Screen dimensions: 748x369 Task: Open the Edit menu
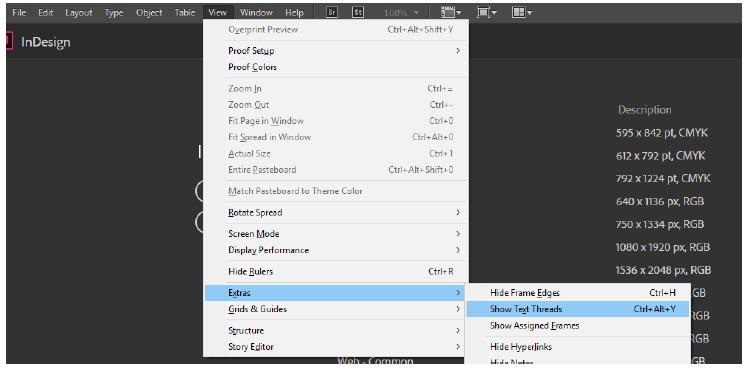tap(45, 12)
